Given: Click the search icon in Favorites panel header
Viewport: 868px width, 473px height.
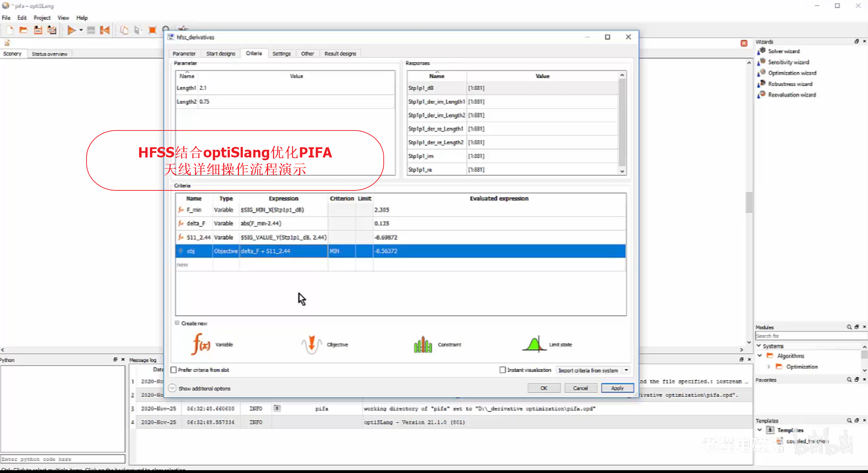Looking at the screenshot, I should point(849,379).
